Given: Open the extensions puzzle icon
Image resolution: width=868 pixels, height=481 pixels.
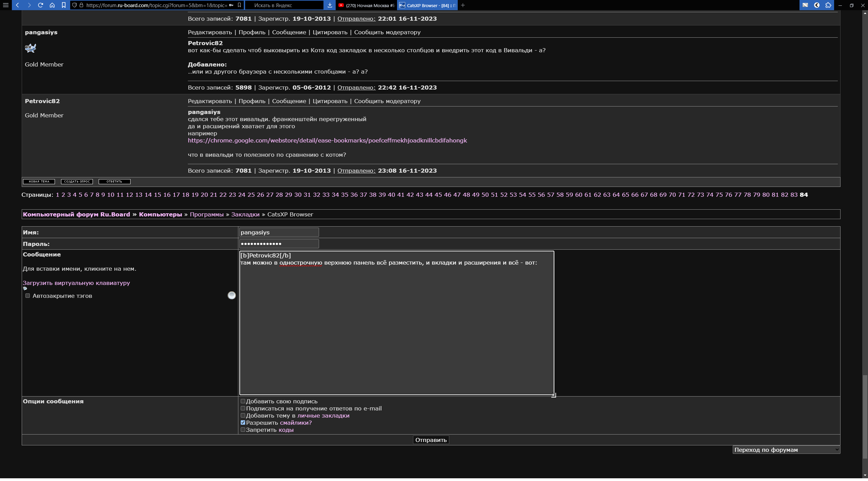Looking at the screenshot, I should pos(828,5).
